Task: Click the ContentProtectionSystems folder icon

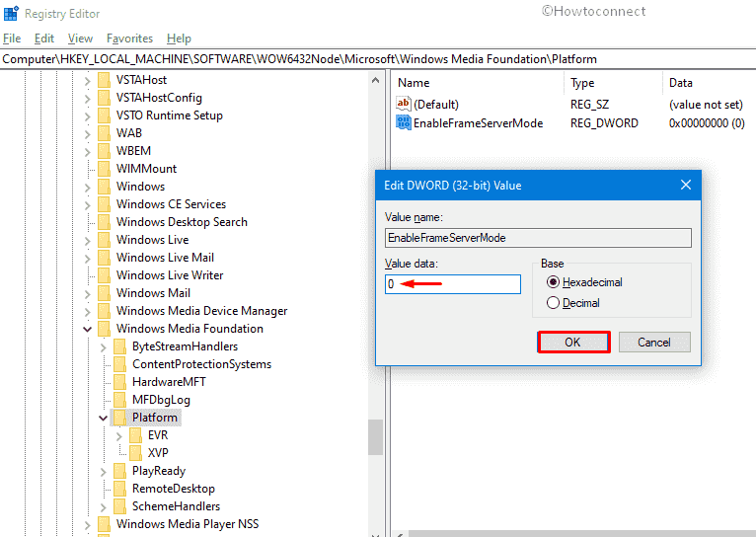Action: pyautogui.click(x=119, y=364)
